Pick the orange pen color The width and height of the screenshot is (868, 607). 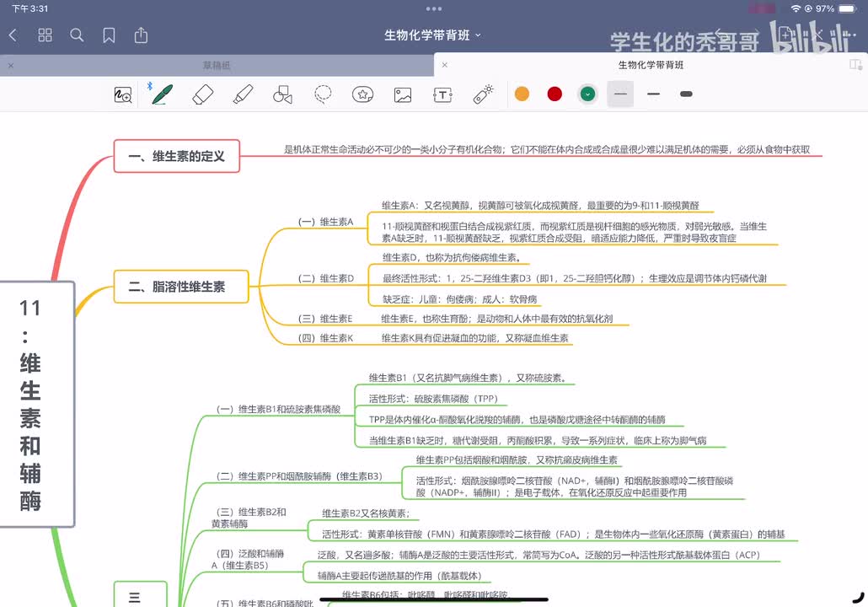click(522, 94)
